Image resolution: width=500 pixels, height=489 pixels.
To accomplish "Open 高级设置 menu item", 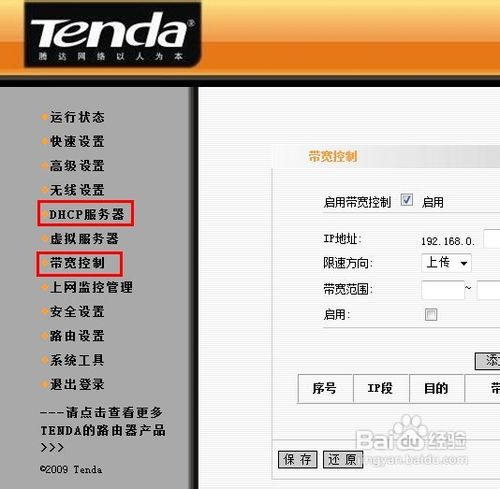I will coord(77,166).
